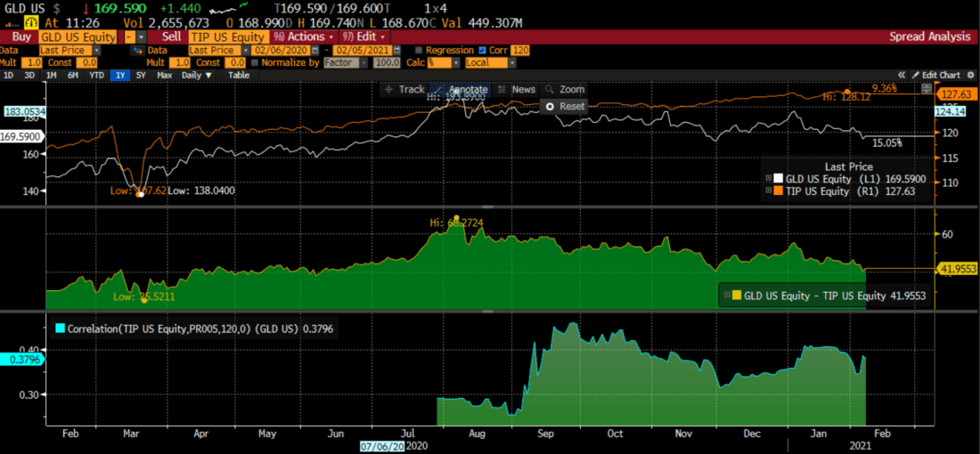Click the Sell Const 0.0 field

tap(237, 62)
